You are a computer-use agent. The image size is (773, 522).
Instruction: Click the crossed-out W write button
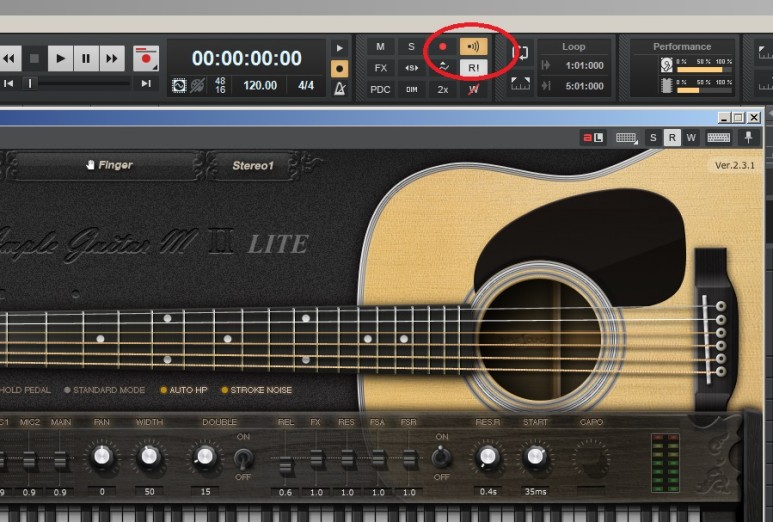(x=473, y=90)
